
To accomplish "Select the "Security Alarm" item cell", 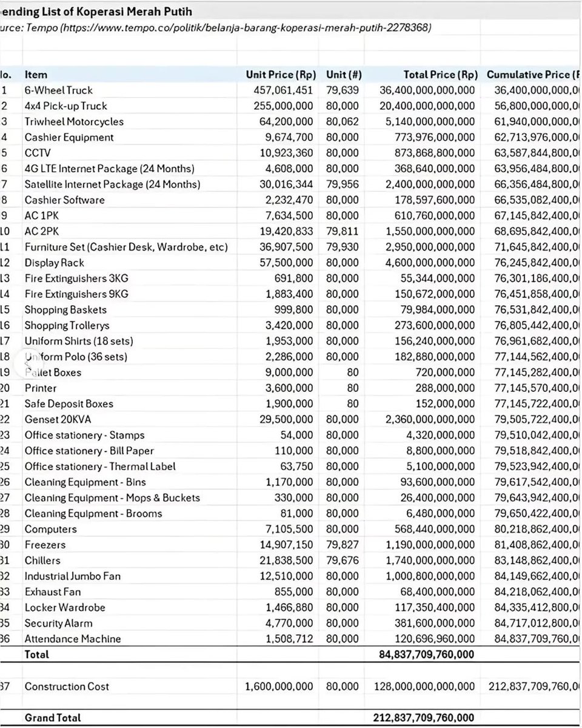I will coord(59,624).
